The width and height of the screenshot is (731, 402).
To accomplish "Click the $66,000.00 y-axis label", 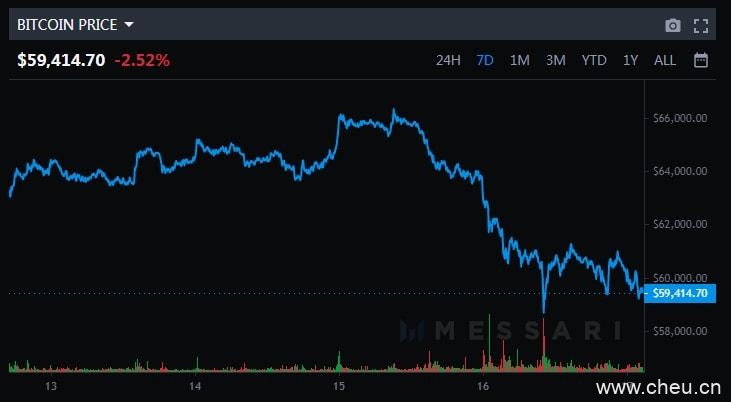I will tap(680, 118).
